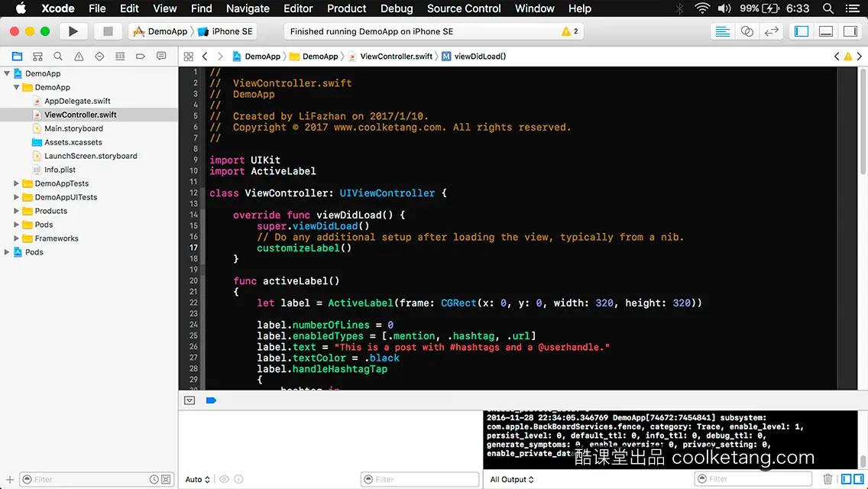This screenshot has width=868, height=489.
Task: Open Main.storyboard in the navigator
Action: coord(73,128)
